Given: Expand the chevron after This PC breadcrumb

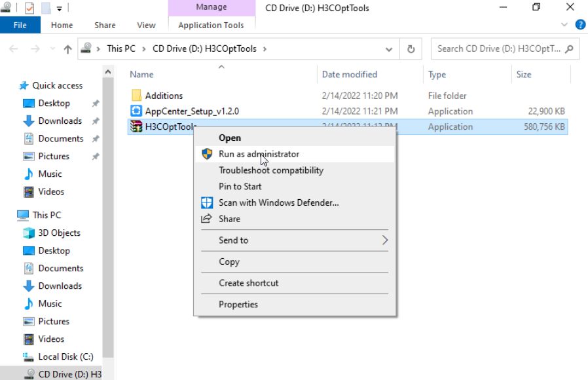Looking at the screenshot, I should [x=143, y=48].
